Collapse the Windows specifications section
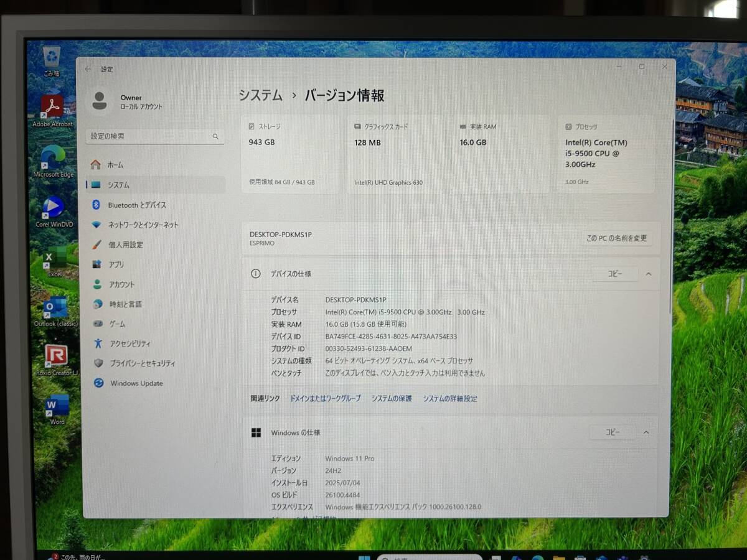 tap(646, 432)
